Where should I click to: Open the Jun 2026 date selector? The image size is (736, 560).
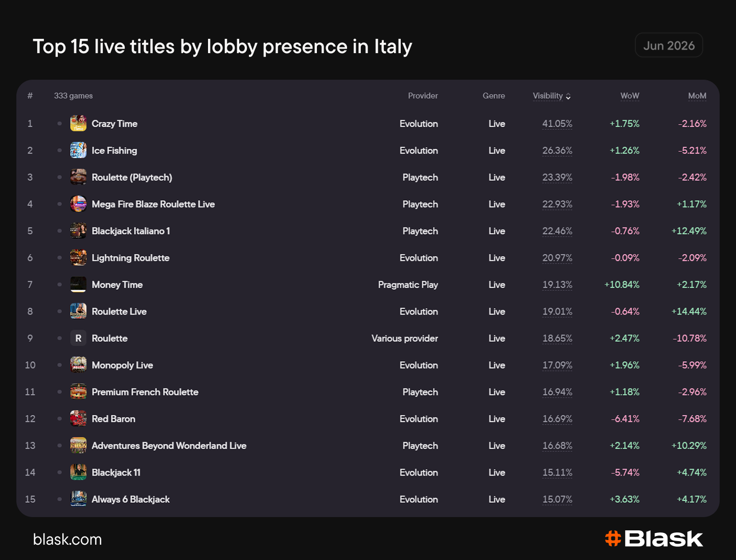tap(669, 45)
